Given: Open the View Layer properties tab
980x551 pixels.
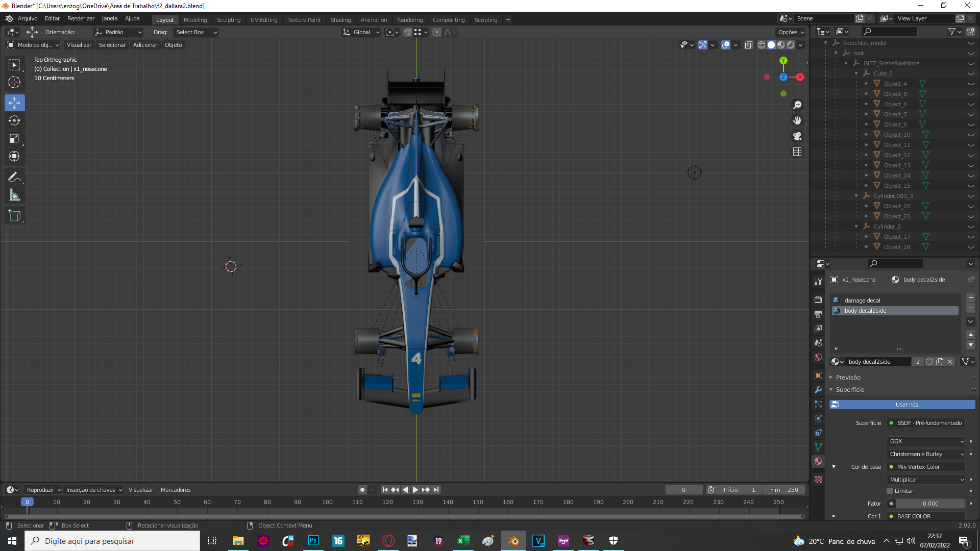Looking at the screenshot, I should click(818, 329).
